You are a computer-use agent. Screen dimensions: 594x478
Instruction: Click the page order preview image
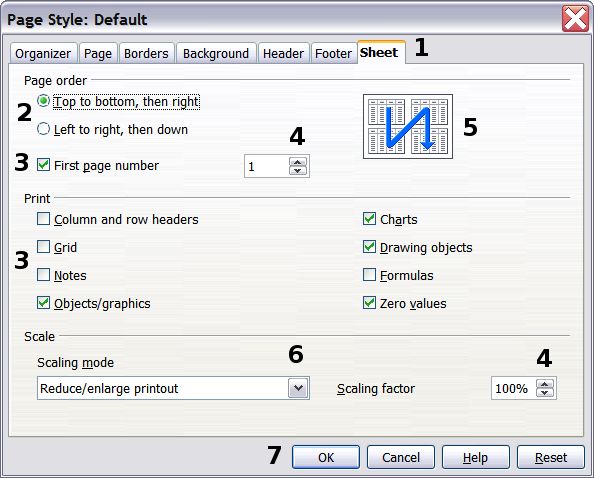pyautogui.click(x=408, y=126)
